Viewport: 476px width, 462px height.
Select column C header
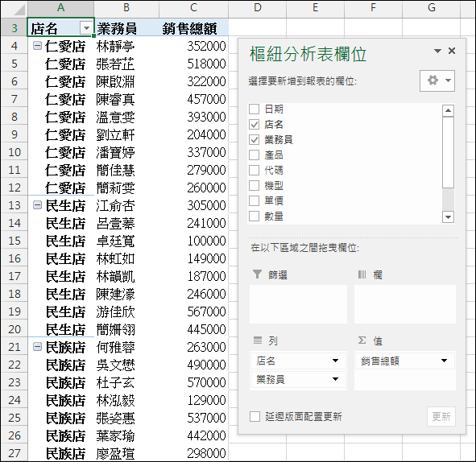coord(193,8)
